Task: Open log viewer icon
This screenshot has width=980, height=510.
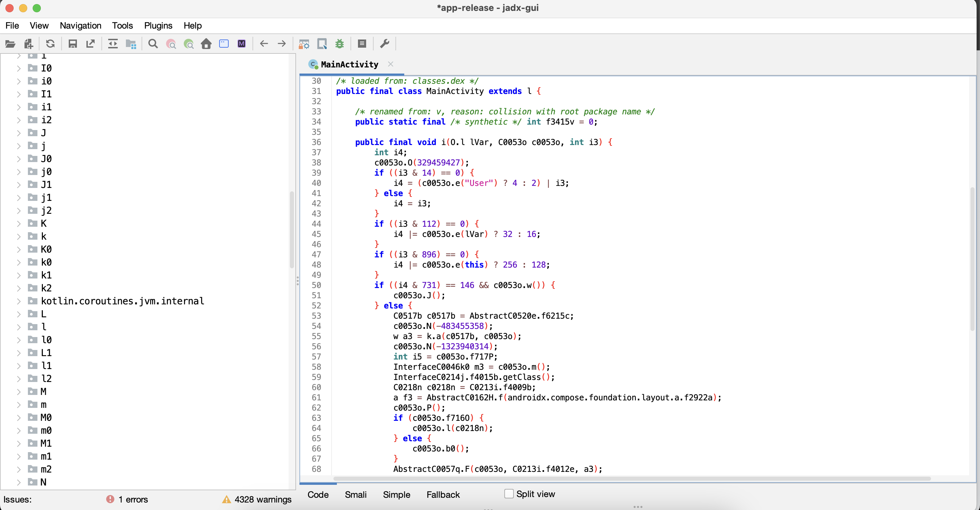Action: pos(362,44)
